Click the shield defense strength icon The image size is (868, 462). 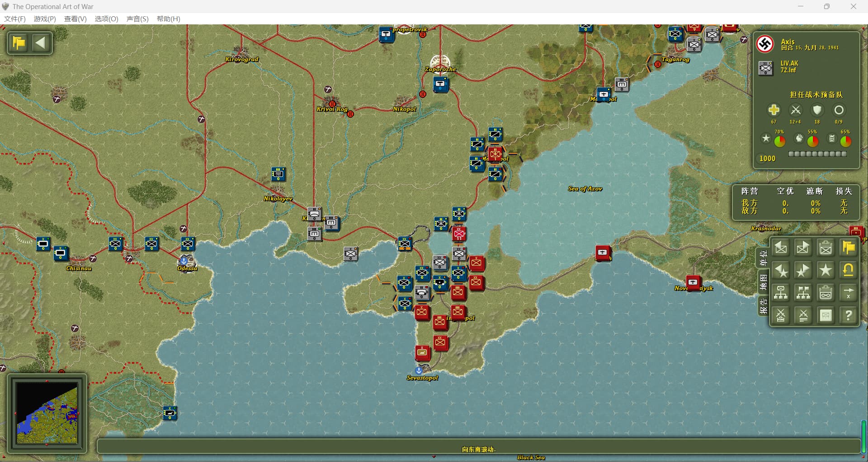coord(817,110)
